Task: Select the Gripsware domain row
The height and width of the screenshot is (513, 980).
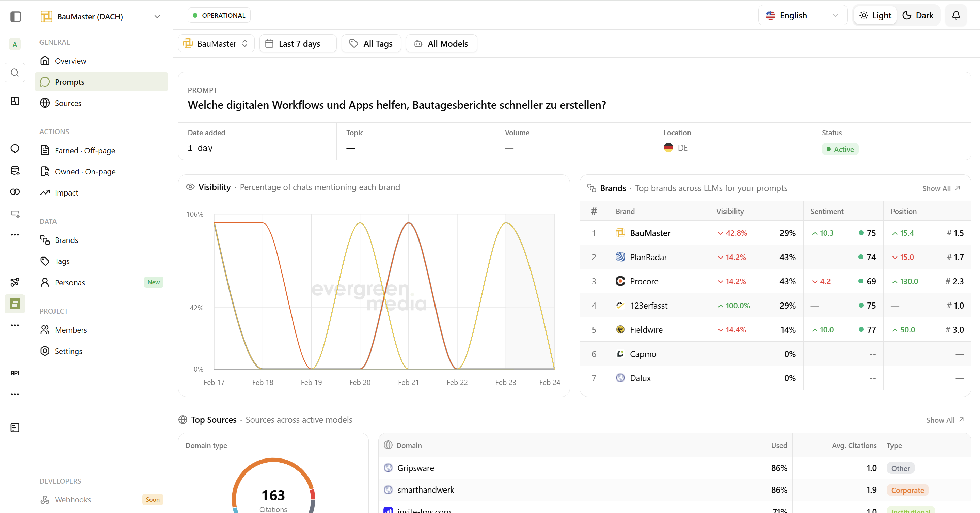Action: [415, 468]
